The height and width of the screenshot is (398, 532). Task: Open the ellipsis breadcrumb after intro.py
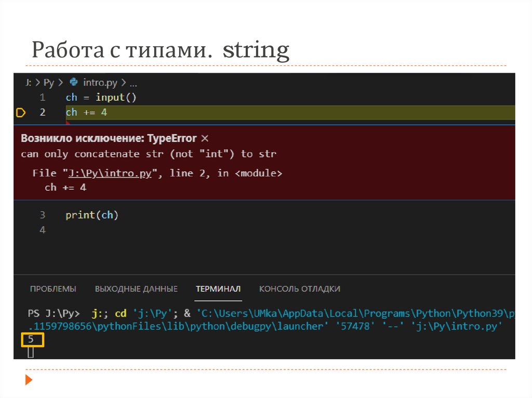[x=133, y=83]
